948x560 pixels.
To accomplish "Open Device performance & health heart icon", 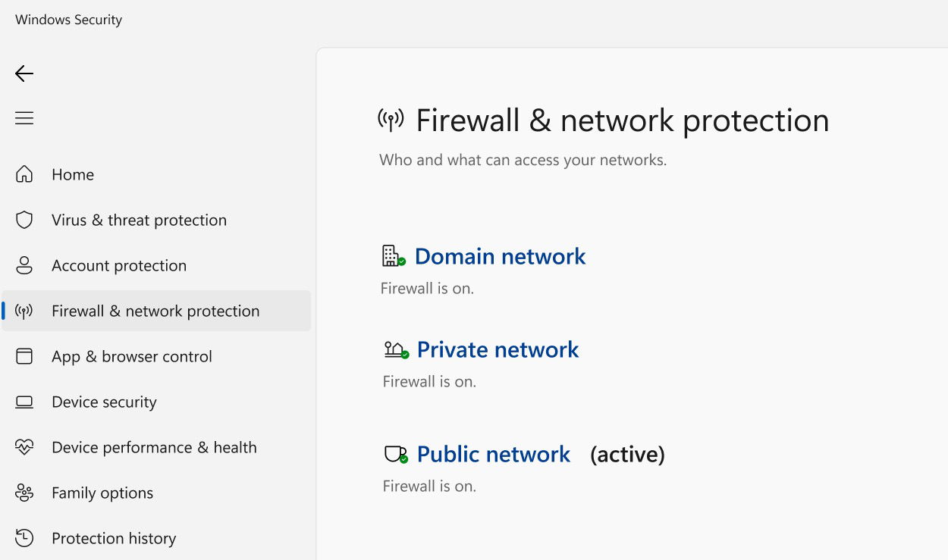I will [24, 447].
